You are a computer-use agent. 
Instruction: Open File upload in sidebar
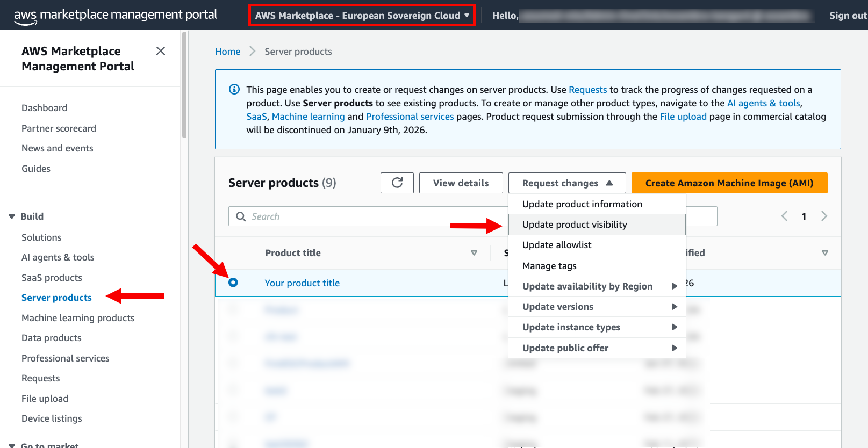[x=45, y=399]
